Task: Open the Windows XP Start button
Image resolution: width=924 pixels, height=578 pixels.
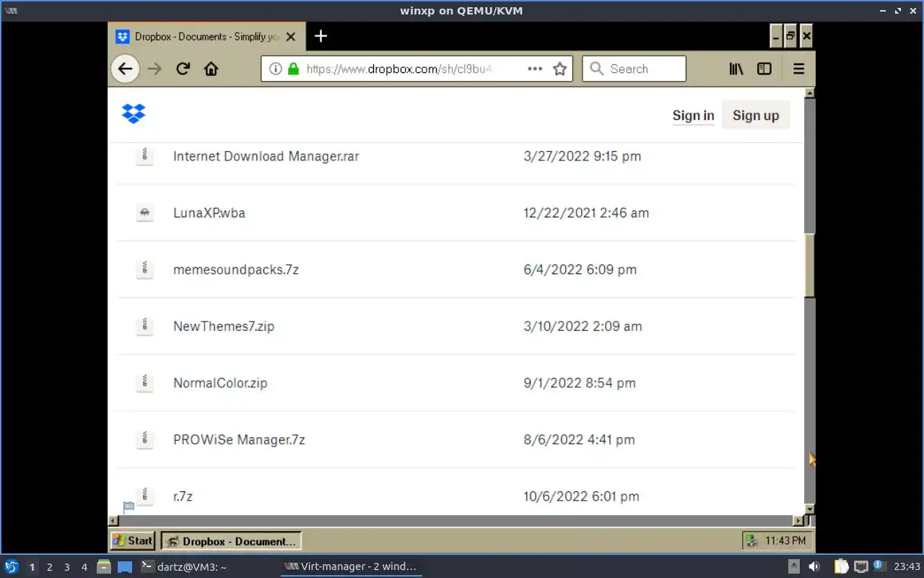Action: point(132,540)
